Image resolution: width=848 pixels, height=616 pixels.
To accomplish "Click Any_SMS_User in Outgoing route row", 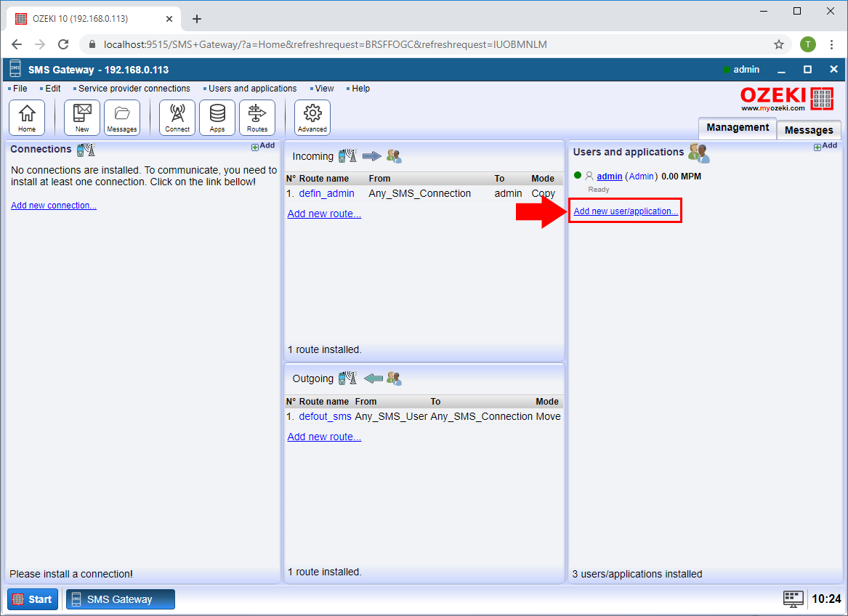I will (391, 416).
